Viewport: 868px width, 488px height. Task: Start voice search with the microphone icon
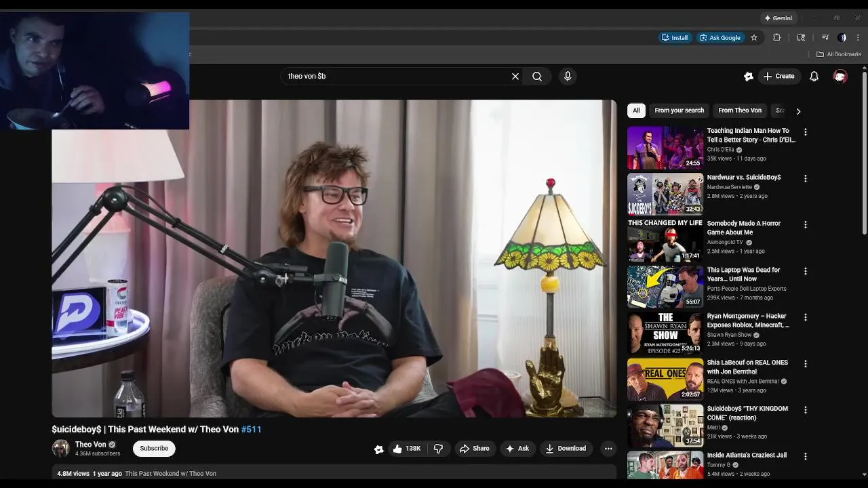coord(568,77)
